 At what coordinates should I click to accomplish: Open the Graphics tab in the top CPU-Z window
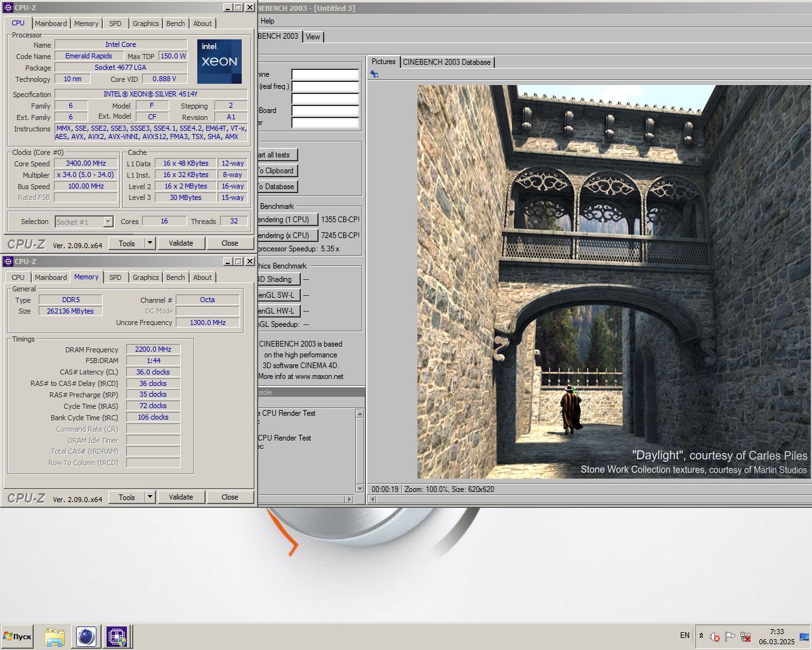(x=145, y=23)
